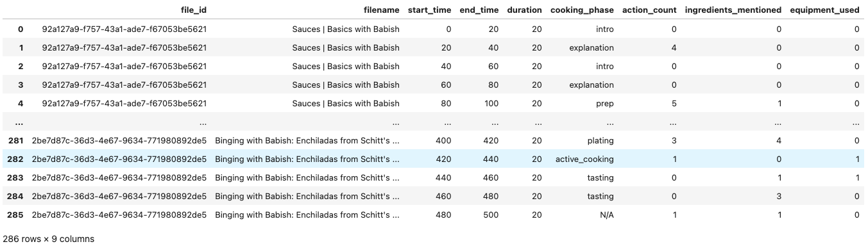
Task: Click the prep cell in row 4
Action: 604,103
